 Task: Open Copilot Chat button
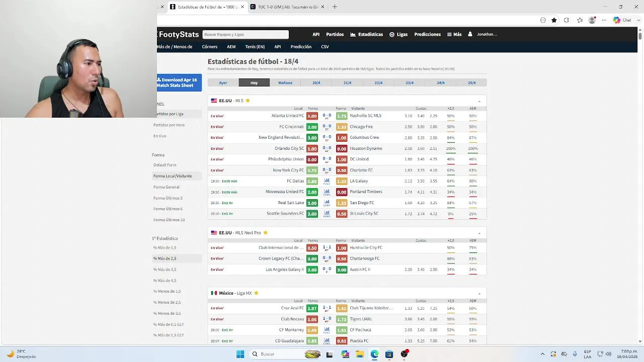(622, 20)
